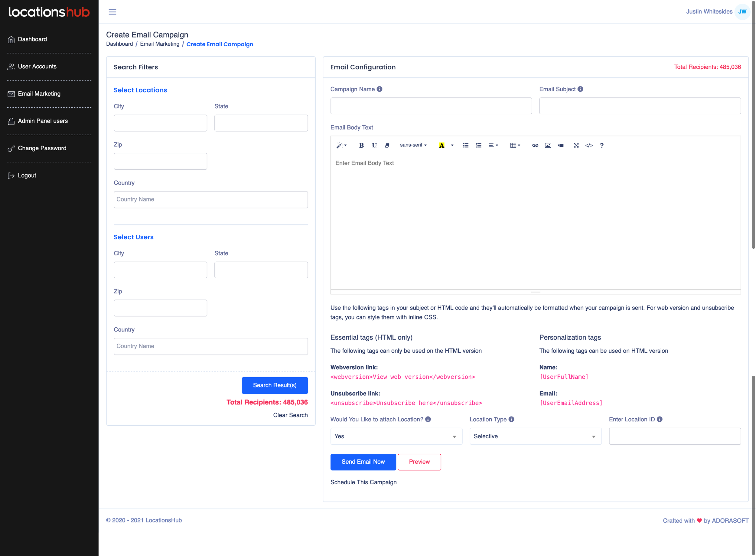Apply the yellow highlight text color
The width and height of the screenshot is (756, 556).
(442, 146)
